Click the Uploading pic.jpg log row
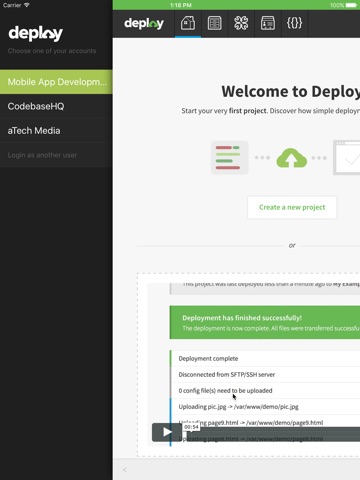The image size is (360, 480). pos(265,407)
